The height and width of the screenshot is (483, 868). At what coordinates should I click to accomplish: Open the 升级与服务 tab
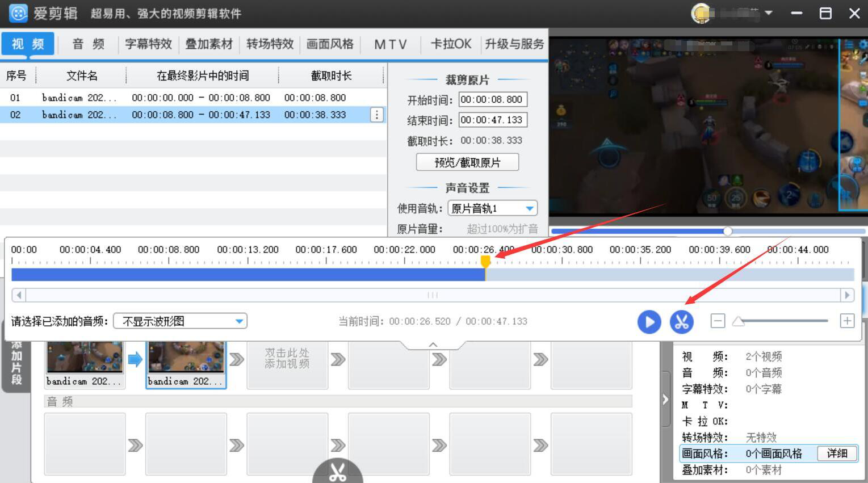pos(514,44)
